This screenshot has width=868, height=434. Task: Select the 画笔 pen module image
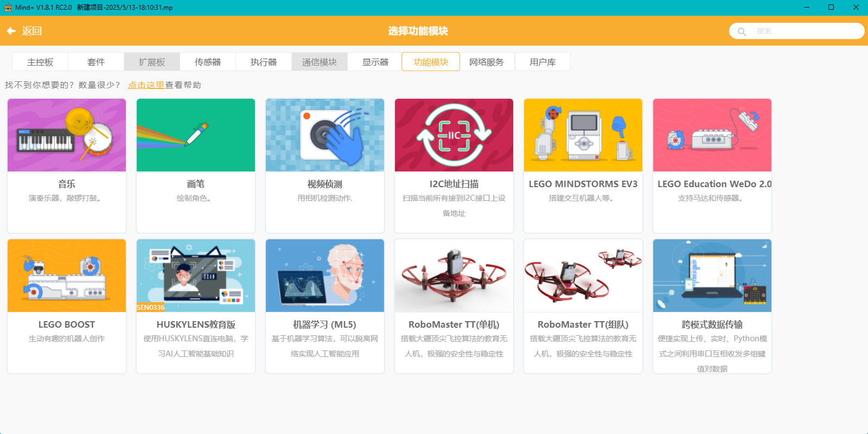point(196,135)
